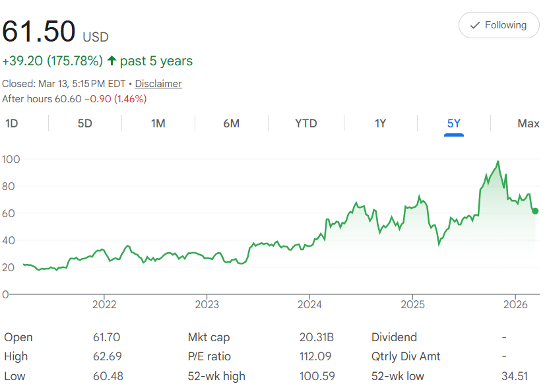Switch to the 1D time range tab
This screenshot has height=392, width=547.
click(11, 123)
